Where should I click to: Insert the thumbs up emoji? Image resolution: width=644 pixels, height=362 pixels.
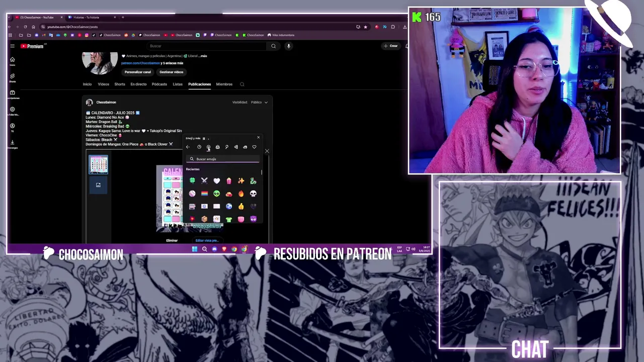241,206
